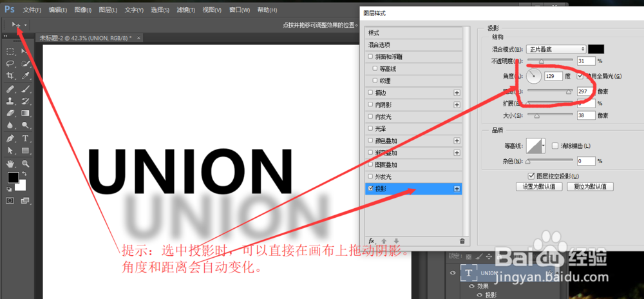
Task: Enable 消除锯齿 anti-alias checkbox
Action: [555, 146]
